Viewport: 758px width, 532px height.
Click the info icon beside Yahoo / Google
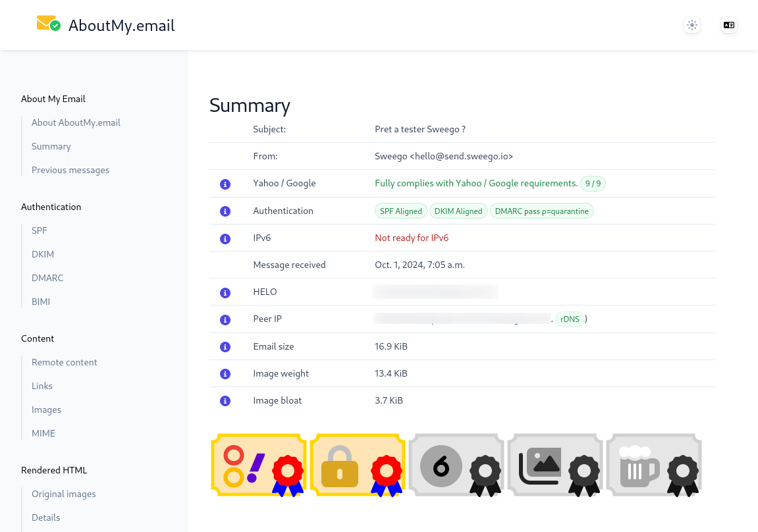coord(225,184)
